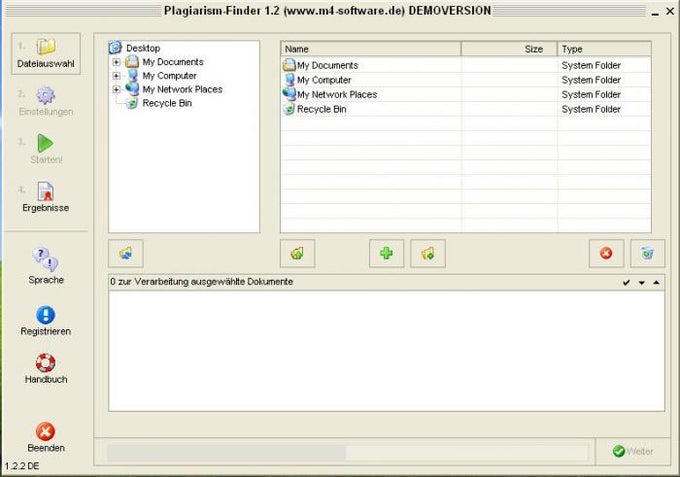Screen dimensions: 680x477
Task: Open the Handbuch manual
Action: (x=46, y=369)
